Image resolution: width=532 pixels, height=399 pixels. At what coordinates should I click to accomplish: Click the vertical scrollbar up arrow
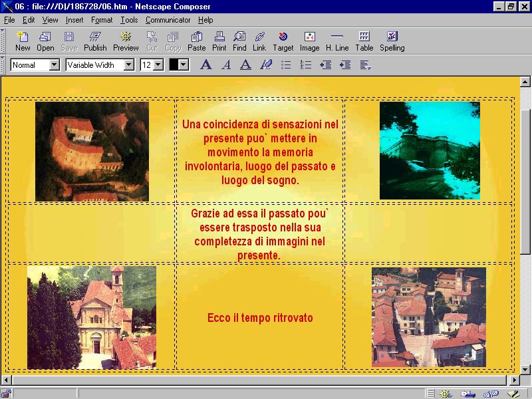pyautogui.click(x=525, y=81)
